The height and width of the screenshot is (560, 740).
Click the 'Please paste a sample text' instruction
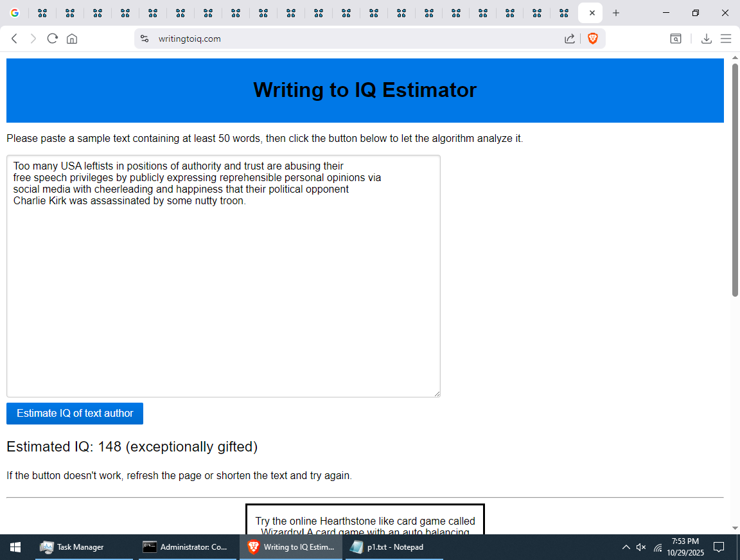pos(265,138)
